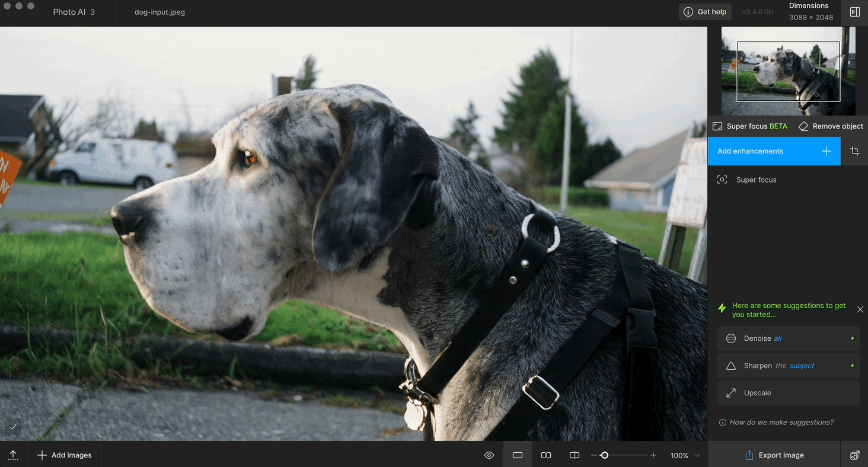Viewport: 868px width, 467px height.
Task: Click the plus icon to zoom in
Action: pos(653,455)
